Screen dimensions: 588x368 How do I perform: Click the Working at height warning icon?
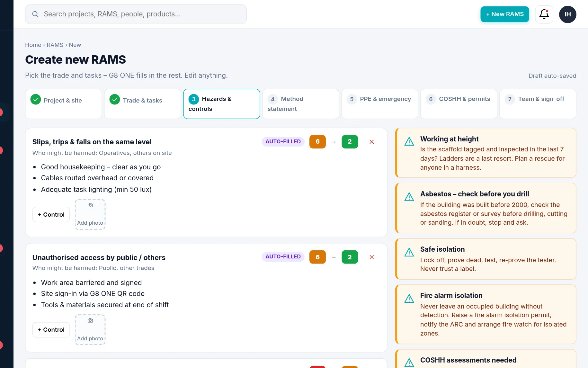point(409,141)
